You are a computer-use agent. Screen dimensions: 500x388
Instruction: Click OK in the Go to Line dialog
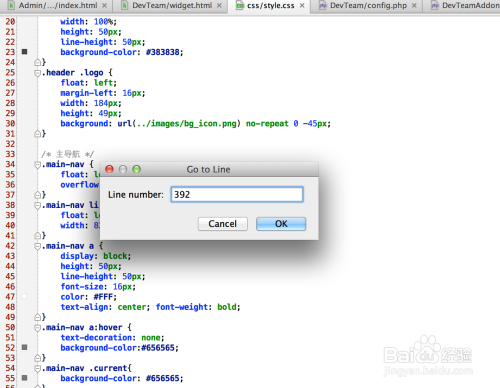[x=281, y=224]
